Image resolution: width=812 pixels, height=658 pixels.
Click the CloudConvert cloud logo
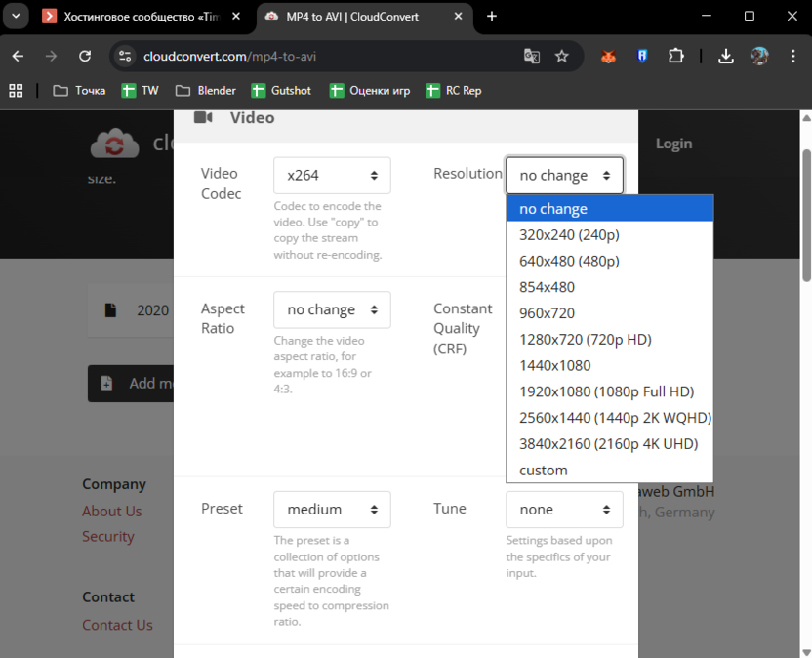tap(115, 143)
